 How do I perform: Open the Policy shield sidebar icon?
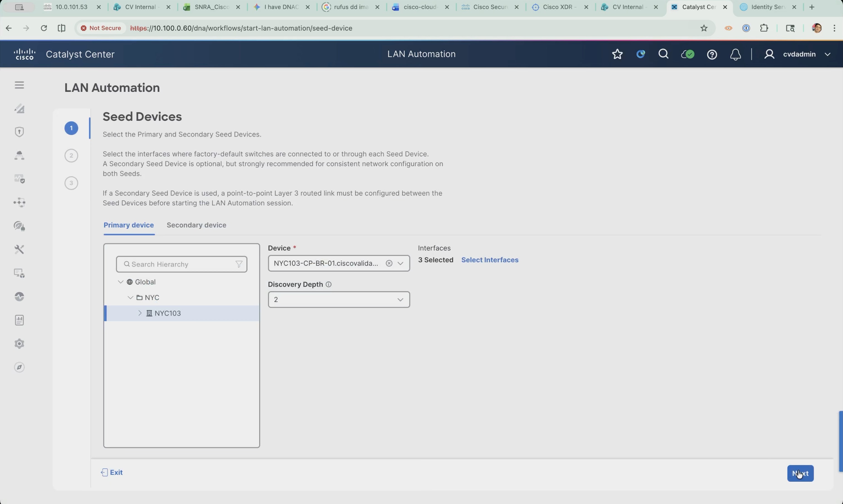19,132
